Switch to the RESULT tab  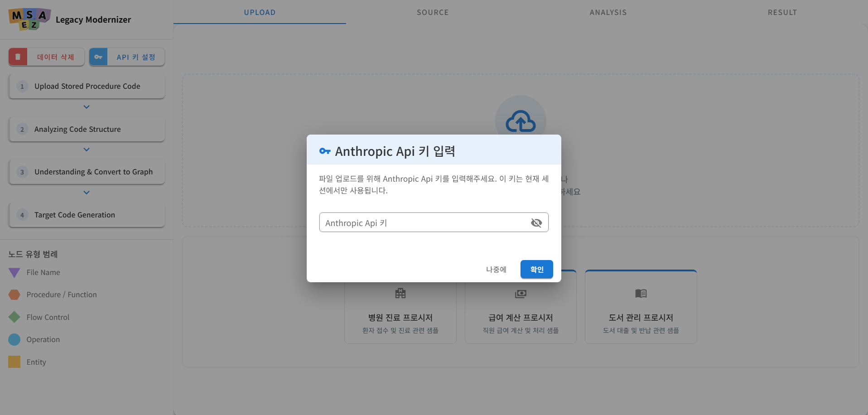tap(782, 12)
